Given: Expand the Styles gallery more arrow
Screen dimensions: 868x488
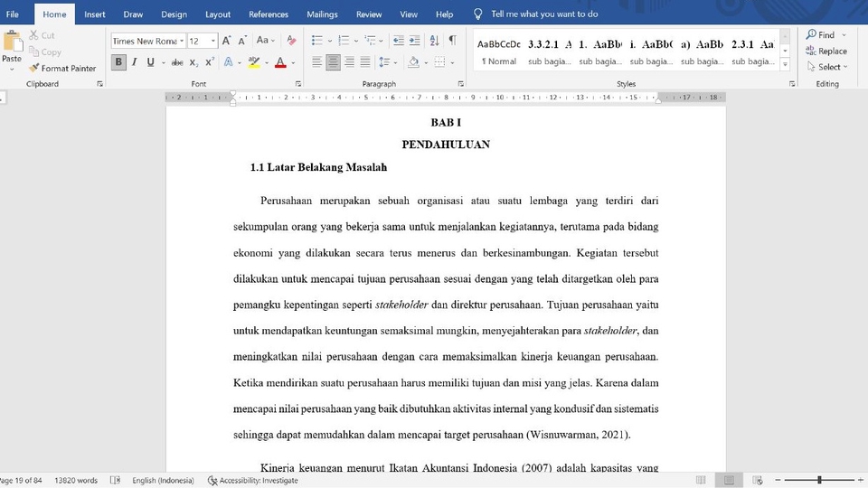Looking at the screenshot, I should 785,64.
